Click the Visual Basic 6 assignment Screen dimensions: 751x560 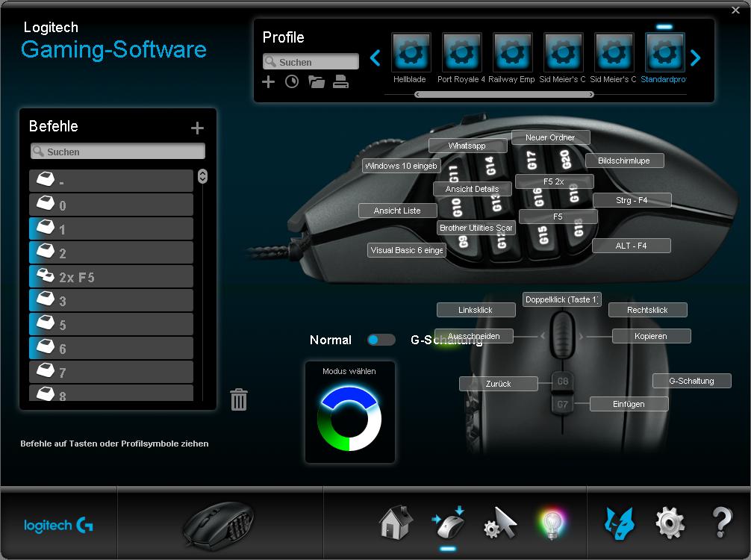point(407,250)
